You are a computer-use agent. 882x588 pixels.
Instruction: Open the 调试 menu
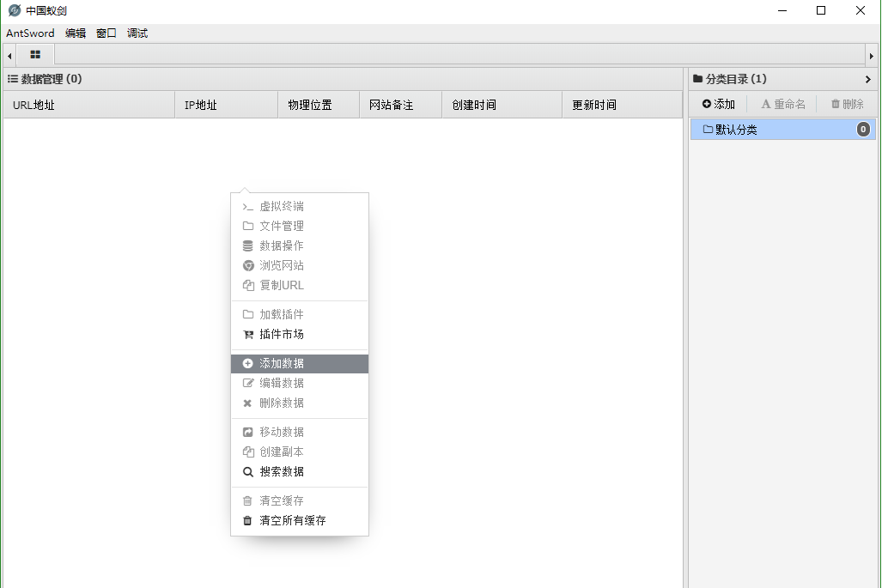137,33
